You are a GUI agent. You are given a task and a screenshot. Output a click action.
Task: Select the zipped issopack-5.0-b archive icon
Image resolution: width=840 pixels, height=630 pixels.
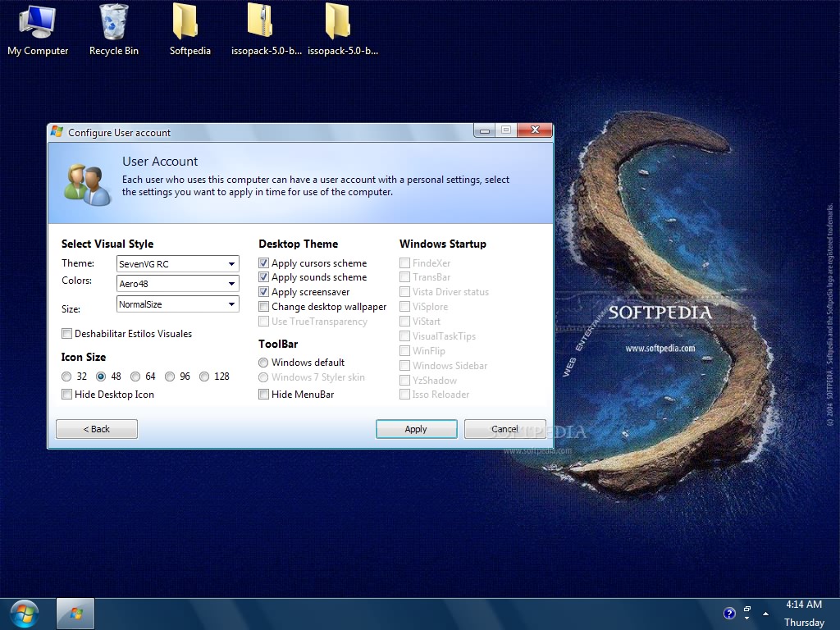tap(267, 30)
